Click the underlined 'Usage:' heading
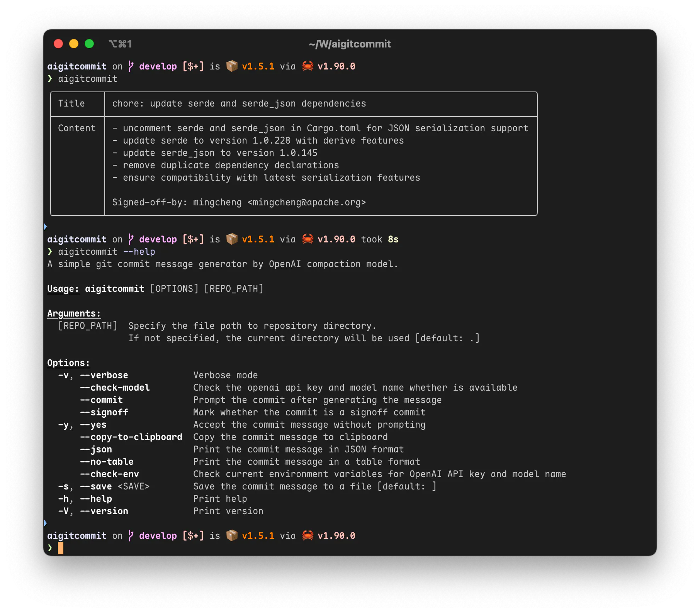This screenshot has height=613, width=700. 63,289
